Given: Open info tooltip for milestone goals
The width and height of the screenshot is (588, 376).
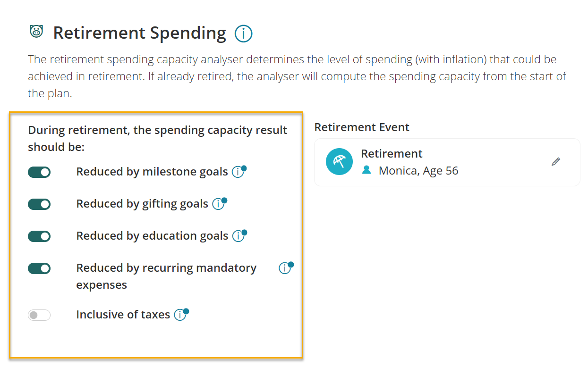Looking at the screenshot, I should tap(238, 172).
